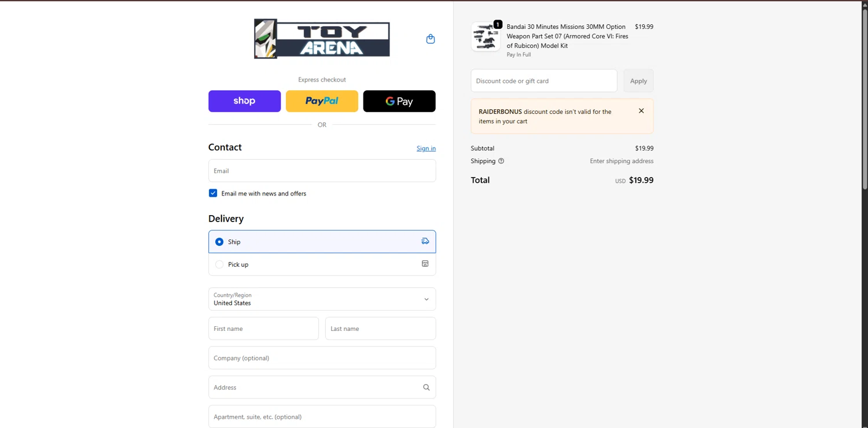Check out with Google Pay
Viewport: 868px width, 428px height.
coord(399,101)
